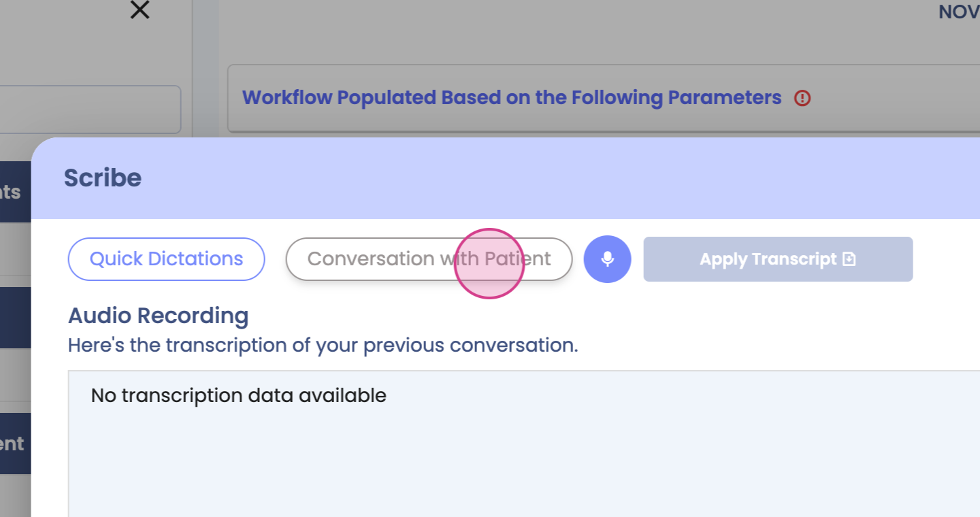
Task: Click the Apply Transcript button
Action: (x=778, y=259)
